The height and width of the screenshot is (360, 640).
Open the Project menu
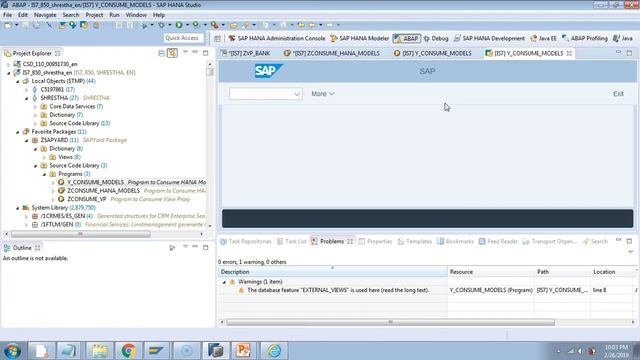(94, 15)
